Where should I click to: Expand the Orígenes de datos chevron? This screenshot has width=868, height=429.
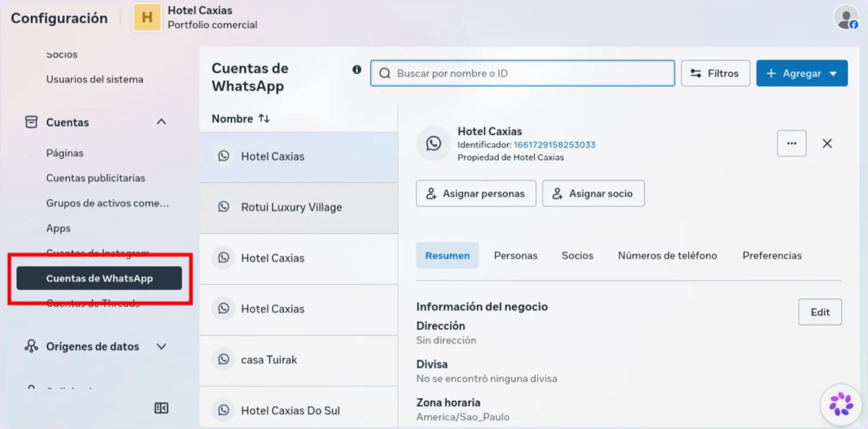pyautogui.click(x=162, y=346)
